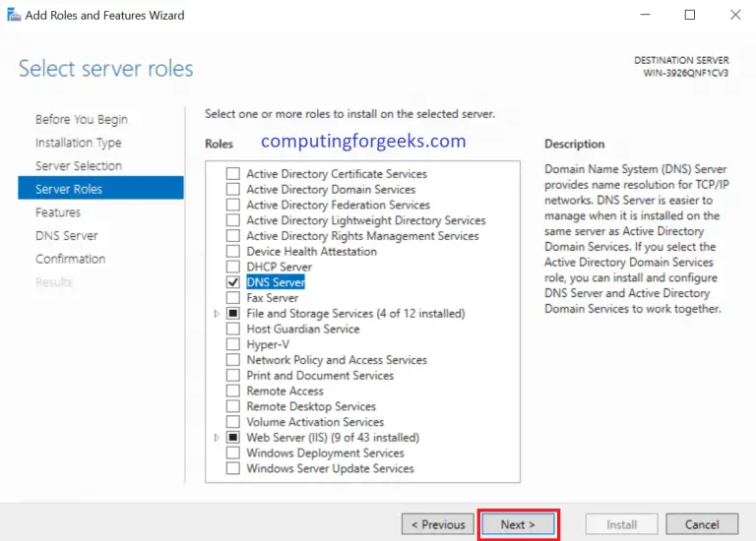Click the Fax Server role name
Screen dimensions: 756x541
(x=273, y=298)
